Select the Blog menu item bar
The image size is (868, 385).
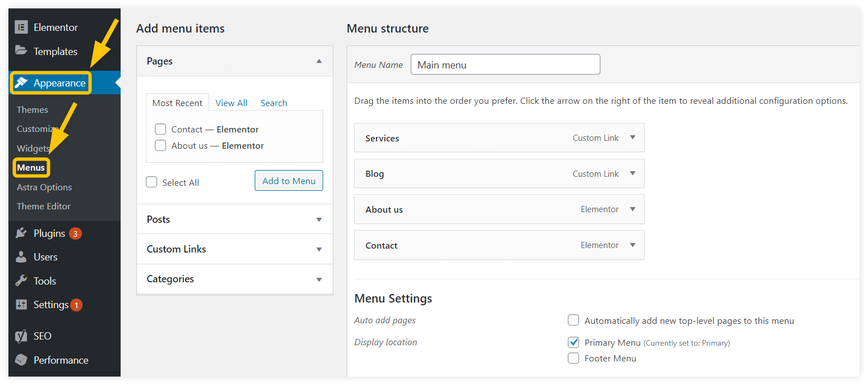tap(499, 173)
